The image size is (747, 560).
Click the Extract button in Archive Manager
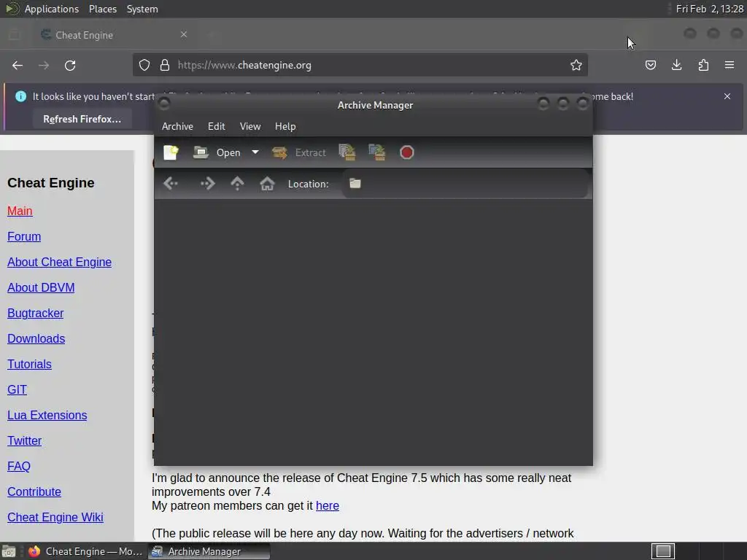298,152
